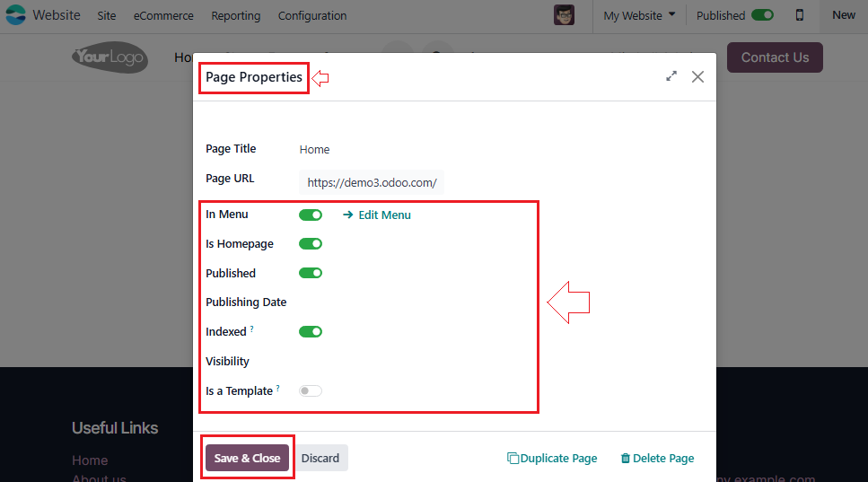Click the New button

tap(844, 15)
